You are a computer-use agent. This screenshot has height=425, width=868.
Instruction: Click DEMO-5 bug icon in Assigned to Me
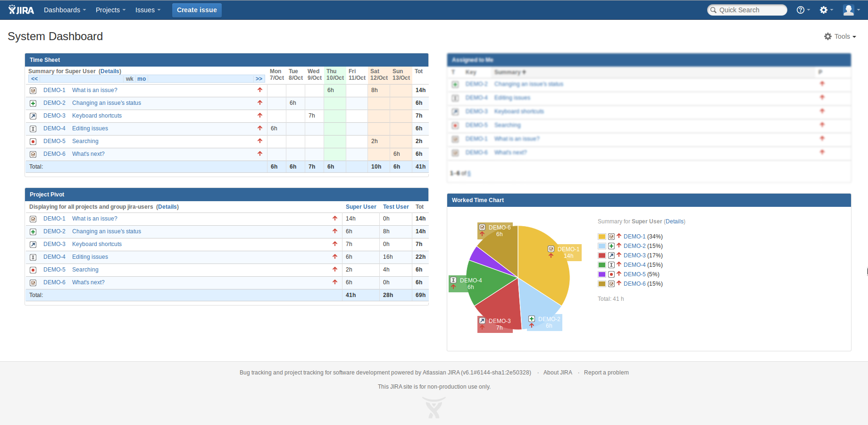click(455, 126)
